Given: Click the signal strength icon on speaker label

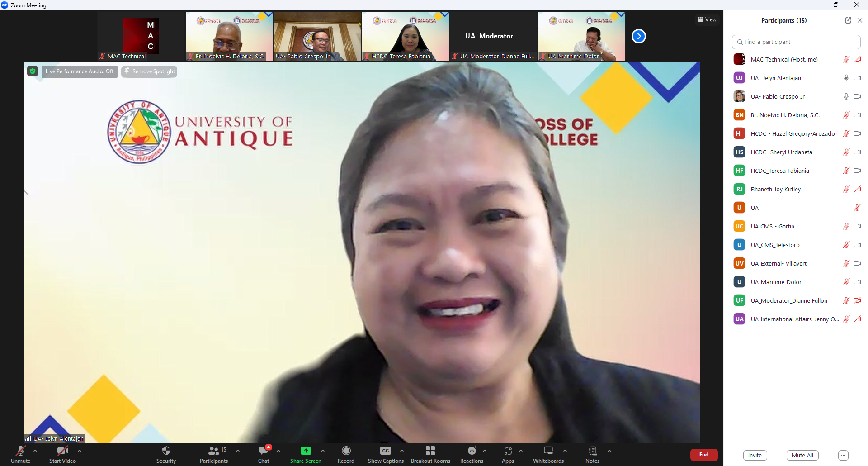Looking at the screenshot, I should pyautogui.click(x=28, y=438).
